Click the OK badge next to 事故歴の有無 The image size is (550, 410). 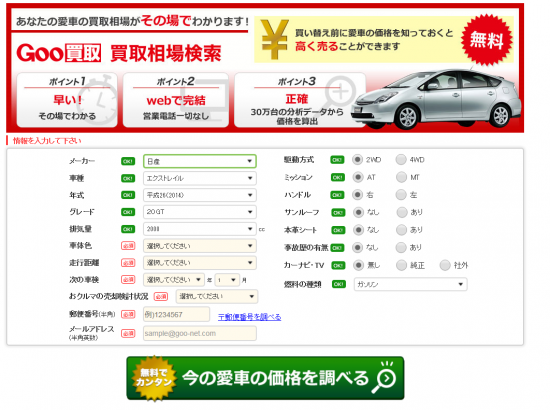[x=337, y=248]
